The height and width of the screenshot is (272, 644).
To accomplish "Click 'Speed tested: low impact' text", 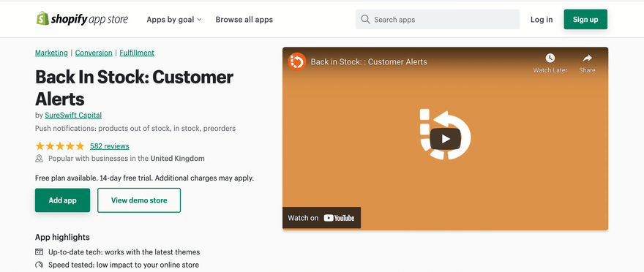I will tap(124, 265).
